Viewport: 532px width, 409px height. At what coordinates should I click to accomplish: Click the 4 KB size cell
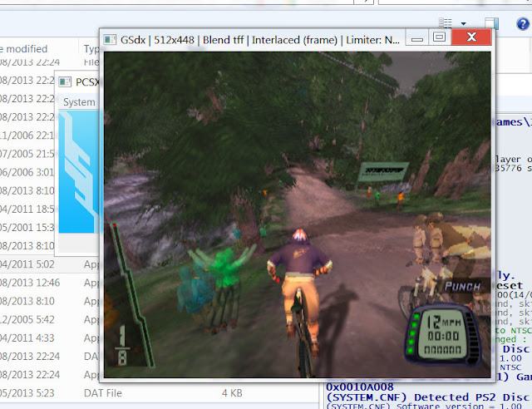pyautogui.click(x=232, y=393)
